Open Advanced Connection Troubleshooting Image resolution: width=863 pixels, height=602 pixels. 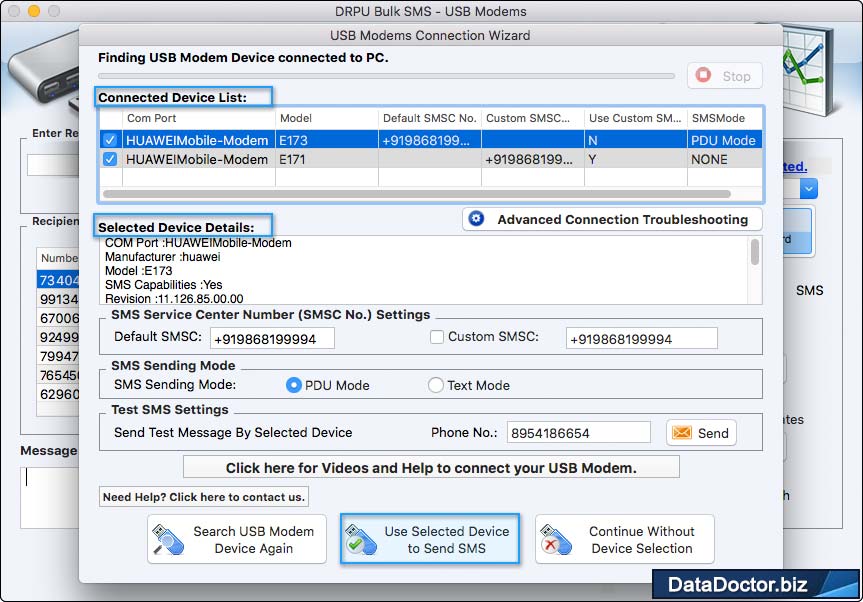(x=612, y=219)
